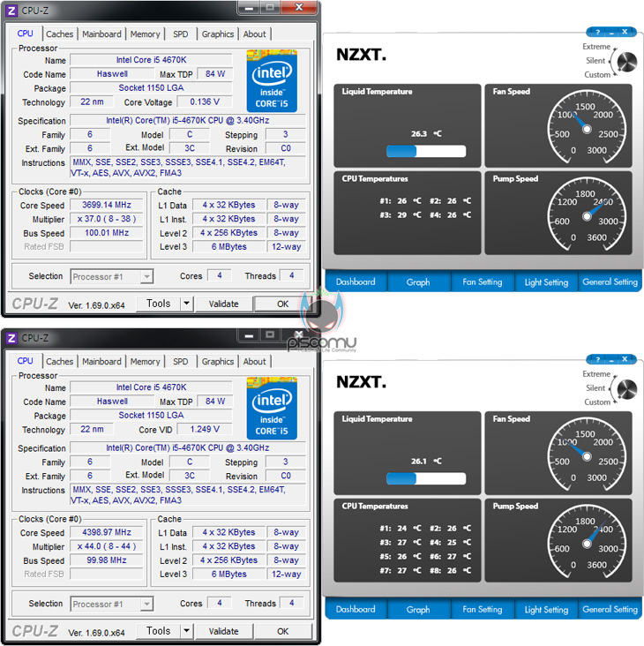Open About tab in upper CPU-Z
This screenshot has height=646, width=644.
point(254,34)
